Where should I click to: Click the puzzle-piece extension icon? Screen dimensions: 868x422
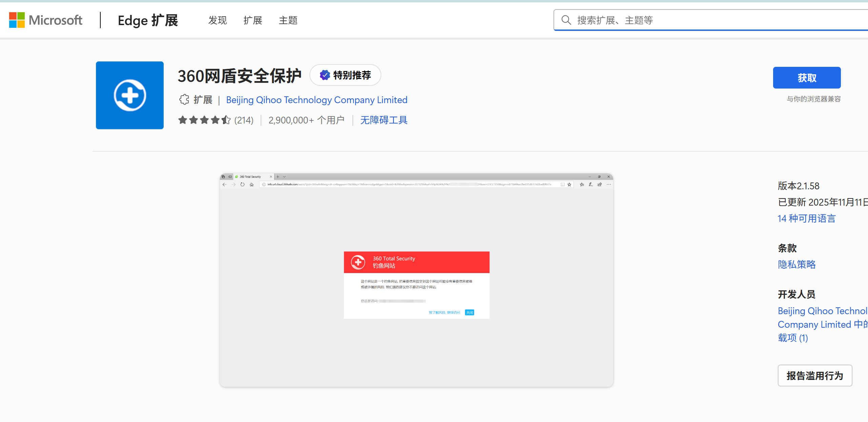(184, 100)
